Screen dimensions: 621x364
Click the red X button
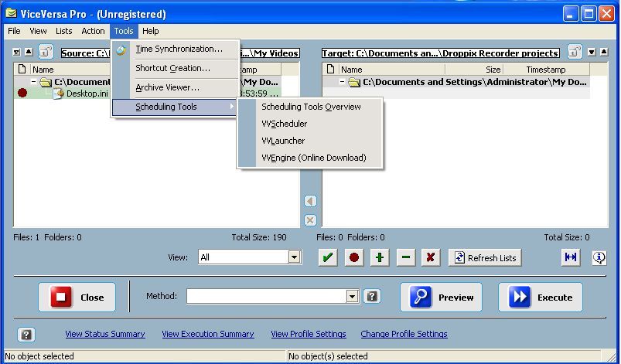click(x=431, y=257)
